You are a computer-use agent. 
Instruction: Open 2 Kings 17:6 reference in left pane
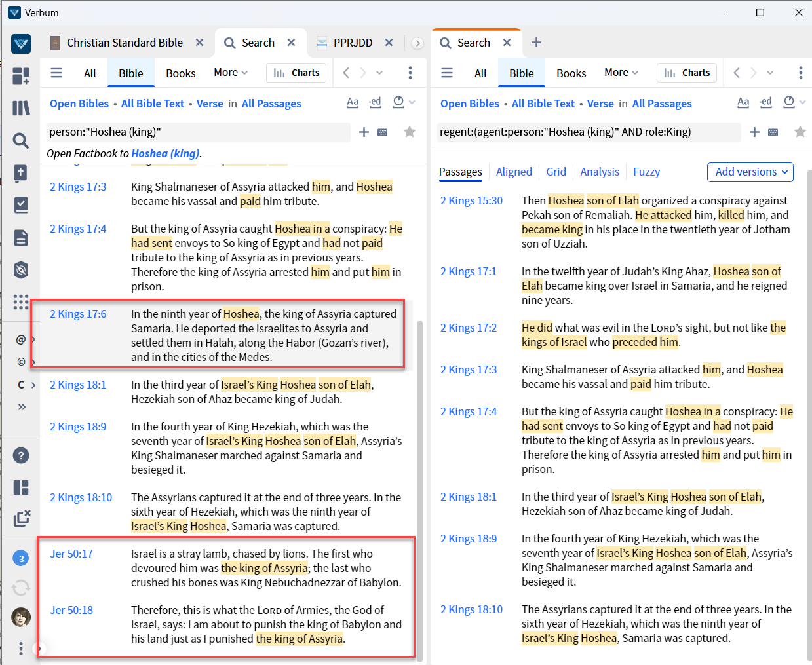pos(78,314)
